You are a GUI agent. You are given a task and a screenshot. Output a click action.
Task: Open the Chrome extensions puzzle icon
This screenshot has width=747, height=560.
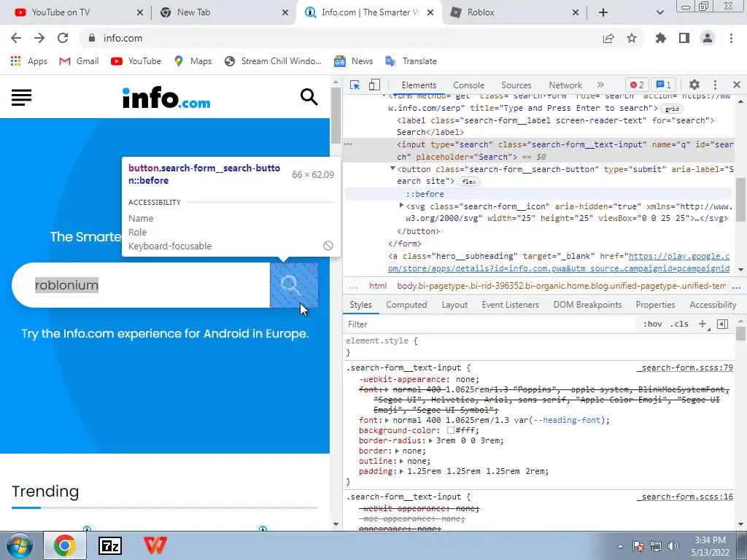point(661,38)
